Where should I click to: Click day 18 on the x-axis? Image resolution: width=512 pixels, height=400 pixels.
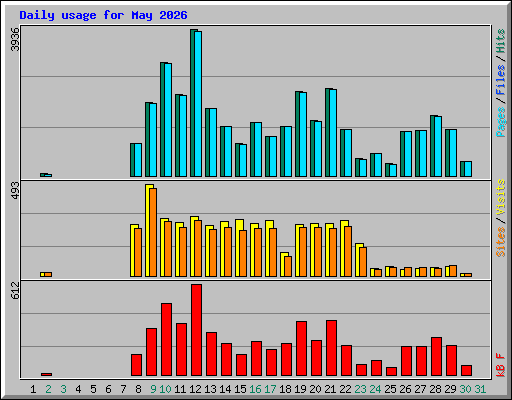click(285, 389)
